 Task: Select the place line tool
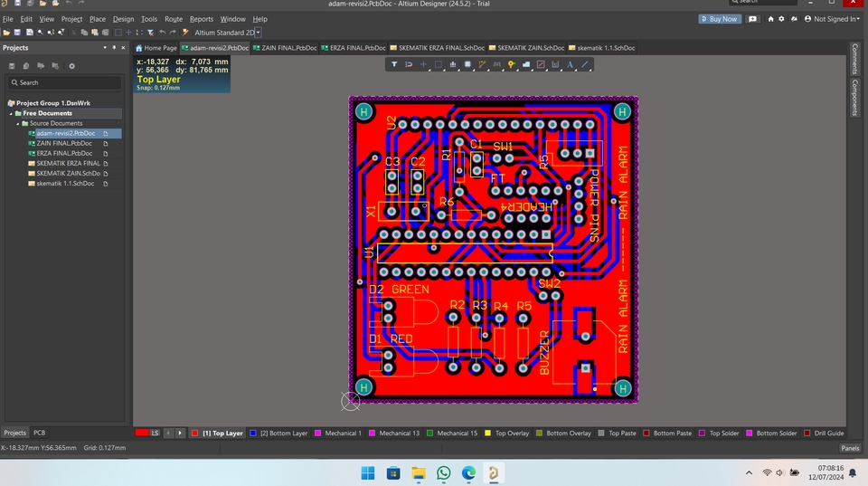tap(585, 64)
